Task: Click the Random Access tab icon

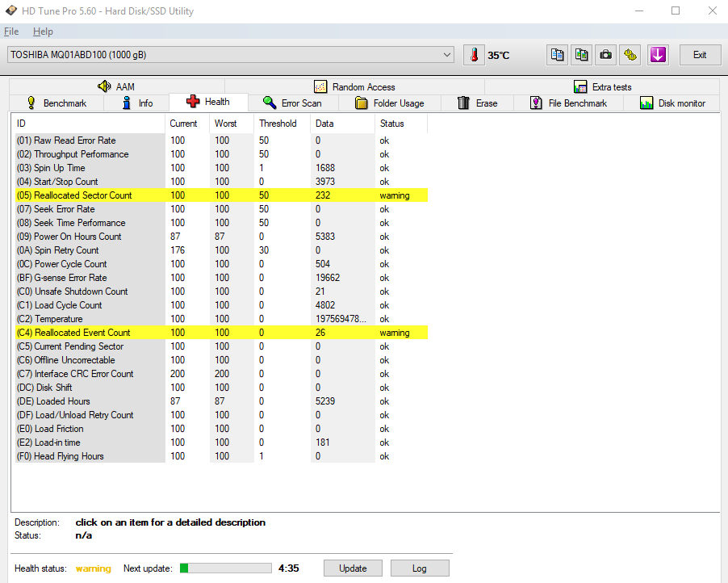Action: (320, 87)
